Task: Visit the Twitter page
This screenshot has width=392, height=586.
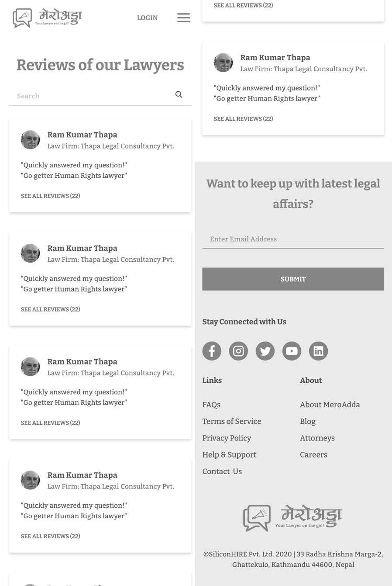Action: [265, 350]
